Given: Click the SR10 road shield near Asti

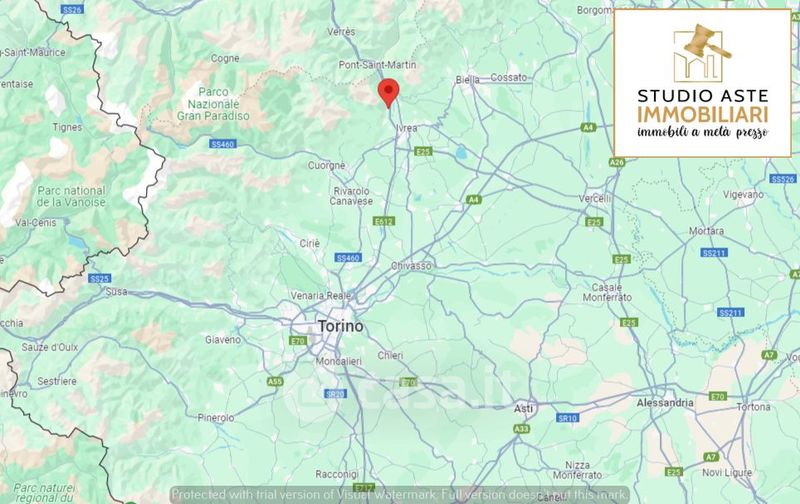Looking at the screenshot, I should tap(567, 418).
